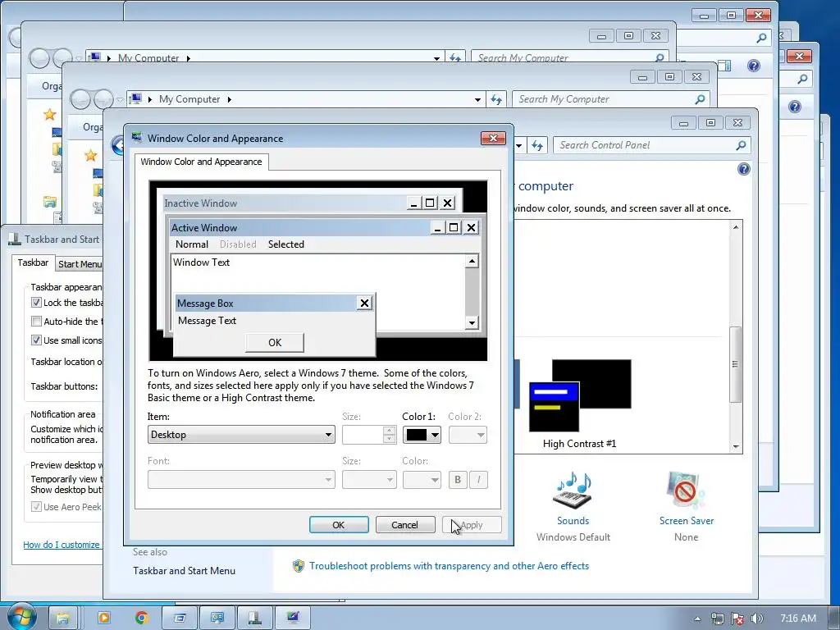Click the Item size spinner arrows
This screenshot has height=630, width=840.
(x=390, y=435)
